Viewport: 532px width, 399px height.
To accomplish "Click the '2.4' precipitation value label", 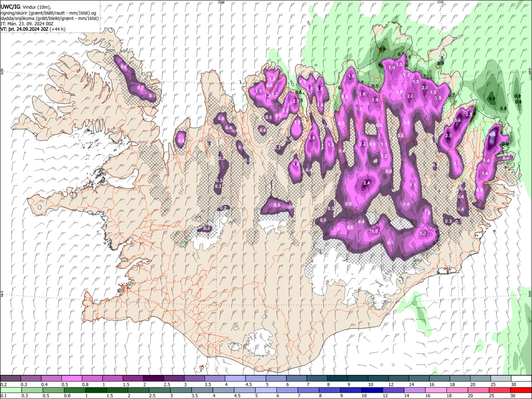I will pos(367,183).
